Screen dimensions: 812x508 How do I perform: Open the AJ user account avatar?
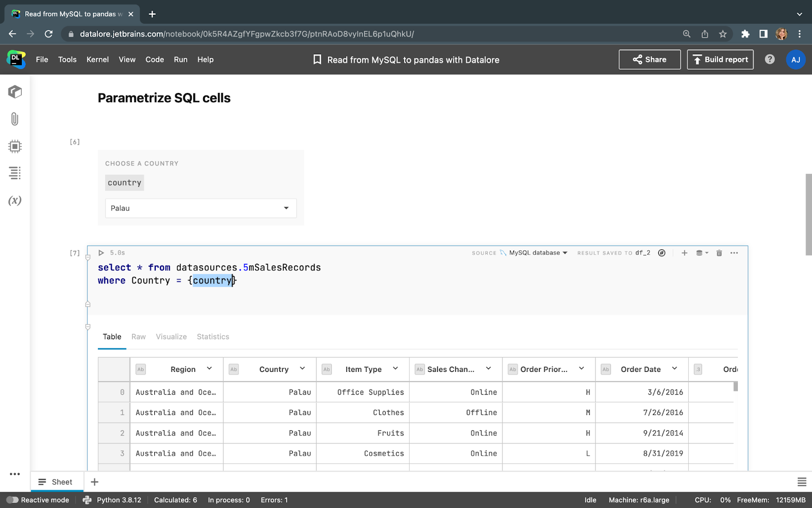[796, 59]
